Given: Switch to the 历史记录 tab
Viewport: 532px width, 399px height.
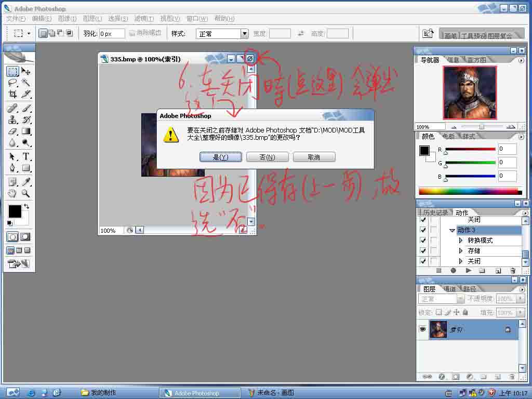Looking at the screenshot, I should point(435,212).
